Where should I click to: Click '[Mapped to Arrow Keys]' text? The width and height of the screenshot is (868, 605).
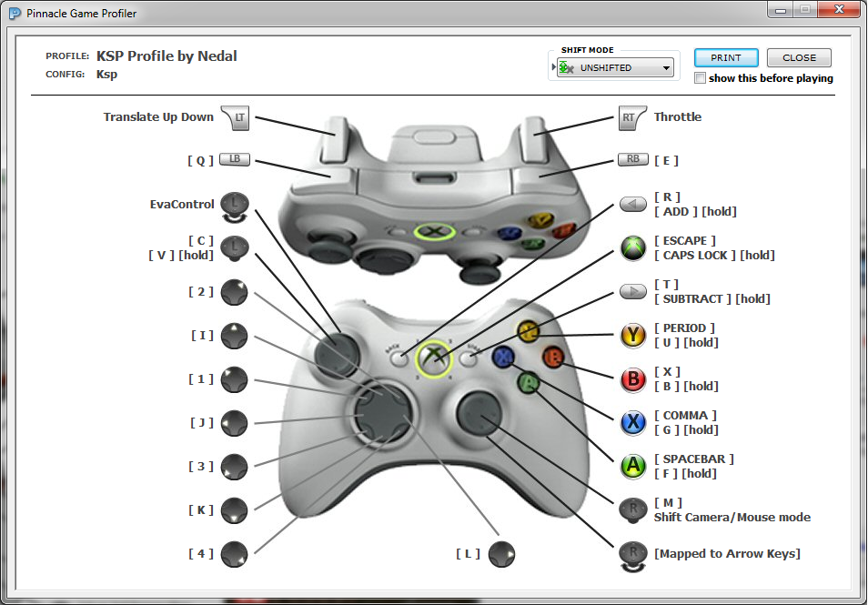727,553
